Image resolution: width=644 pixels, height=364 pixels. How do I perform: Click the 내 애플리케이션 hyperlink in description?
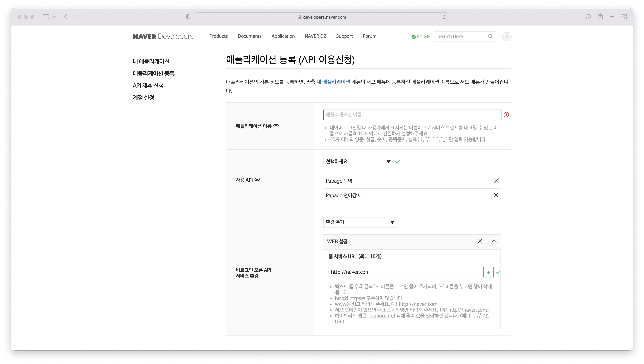(x=333, y=82)
